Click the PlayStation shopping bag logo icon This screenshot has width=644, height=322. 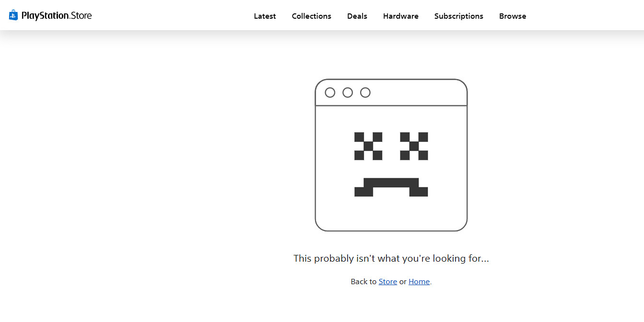pyautogui.click(x=13, y=15)
